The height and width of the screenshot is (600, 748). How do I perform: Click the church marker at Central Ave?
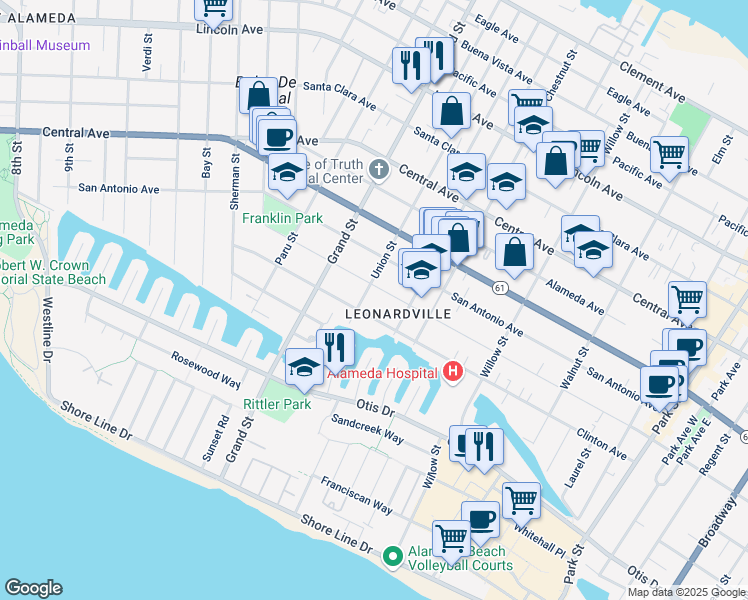(x=379, y=169)
